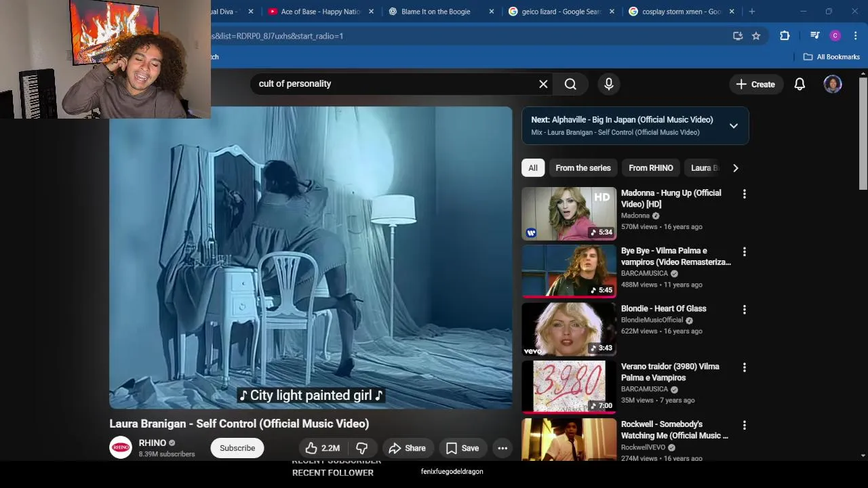This screenshot has height=488, width=868.
Task: Close the Ace of Base tab
Action: coord(371,12)
